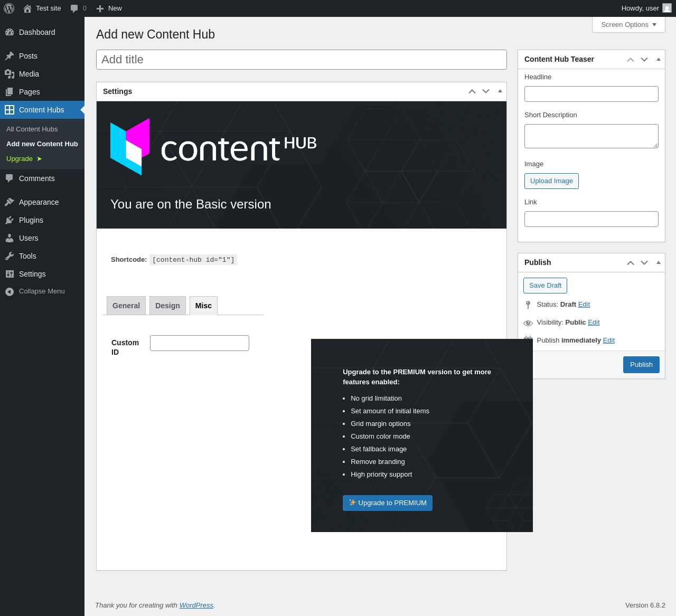
Task: Click the content HUB logo banner
Action: [213, 147]
